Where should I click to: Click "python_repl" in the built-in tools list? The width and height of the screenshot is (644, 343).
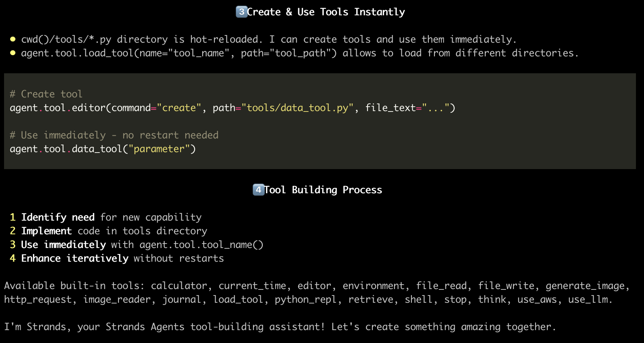pyautogui.click(x=305, y=300)
